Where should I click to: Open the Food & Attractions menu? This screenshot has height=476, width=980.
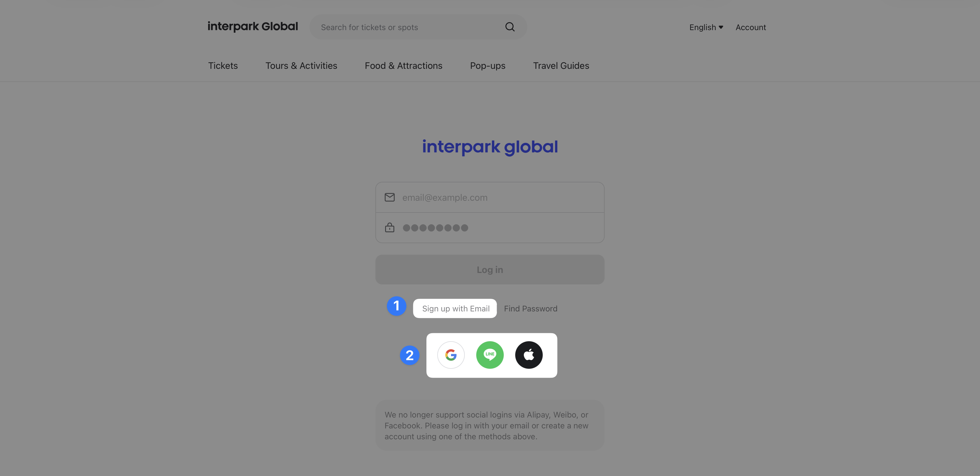click(x=403, y=66)
